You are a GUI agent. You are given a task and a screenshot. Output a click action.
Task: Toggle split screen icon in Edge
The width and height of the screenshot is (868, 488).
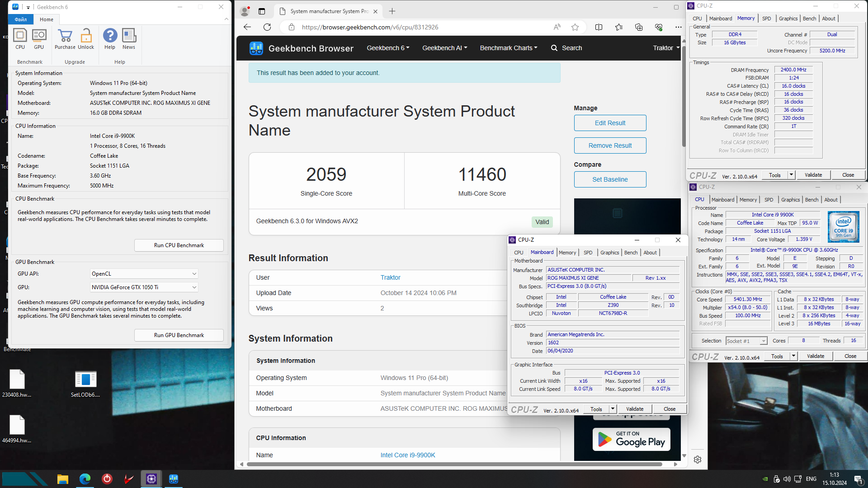[599, 27]
